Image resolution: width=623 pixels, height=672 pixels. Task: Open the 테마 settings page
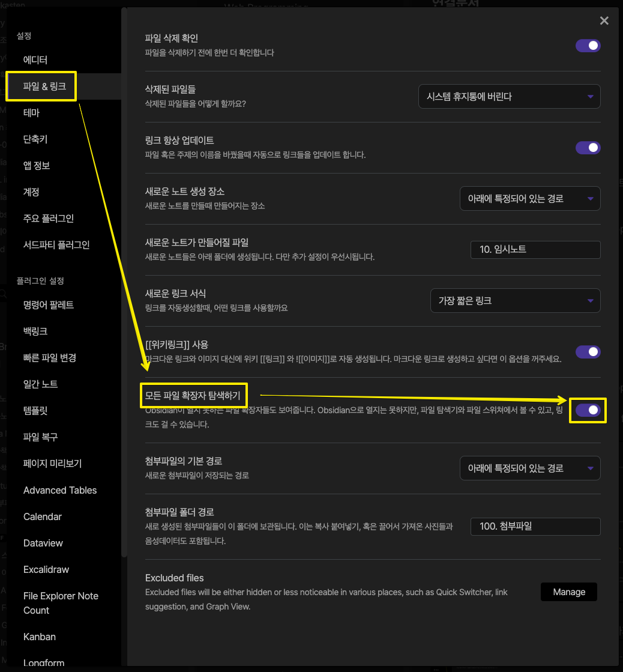click(x=32, y=112)
